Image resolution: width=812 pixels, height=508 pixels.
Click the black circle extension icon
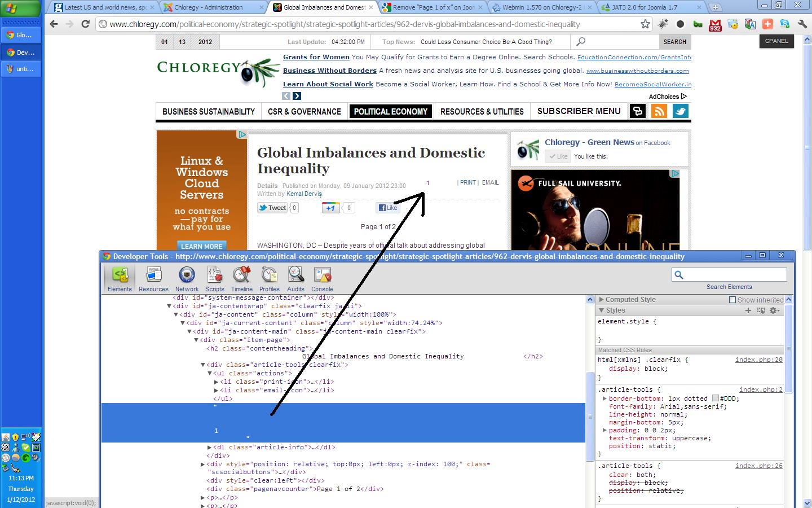point(680,24)
